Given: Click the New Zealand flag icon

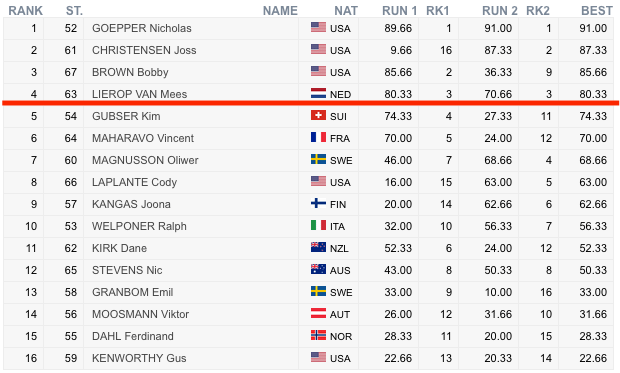Looking at the screenshot, I should click(318, 247).
